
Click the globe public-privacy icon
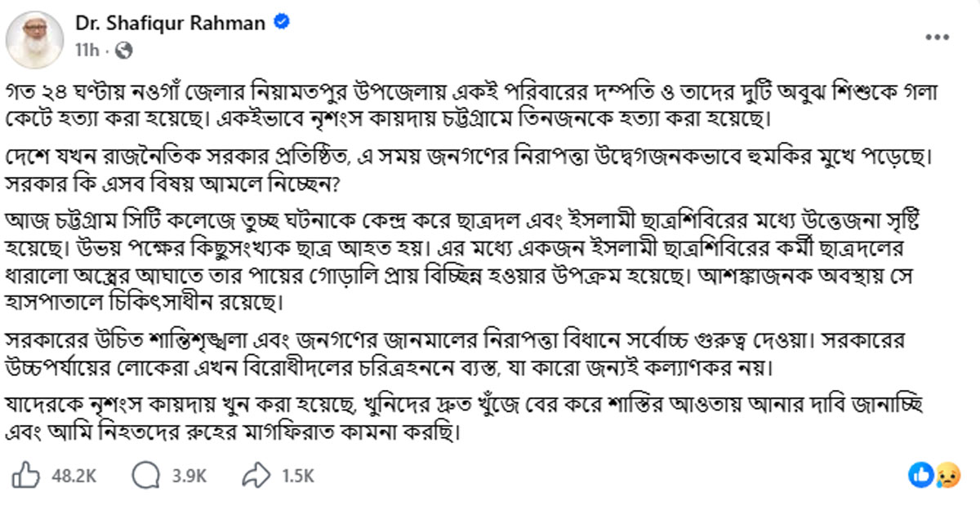(x=124, y=50)
